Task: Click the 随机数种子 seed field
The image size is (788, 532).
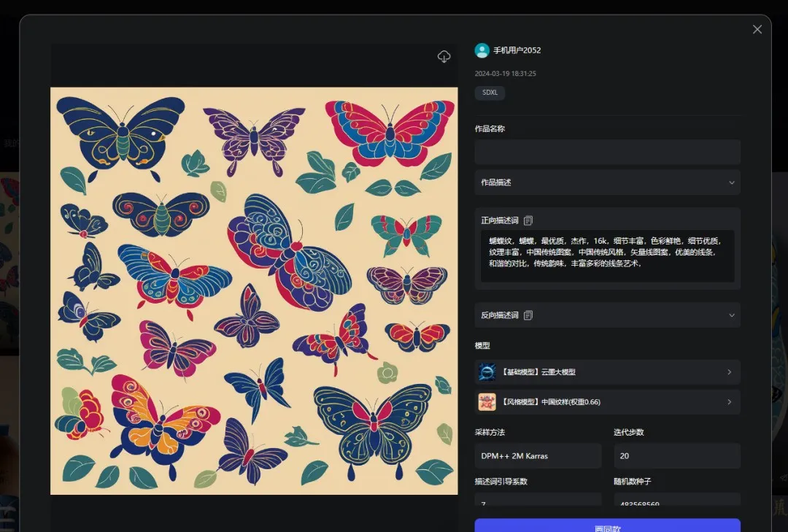Action: [x=676, y=501]
